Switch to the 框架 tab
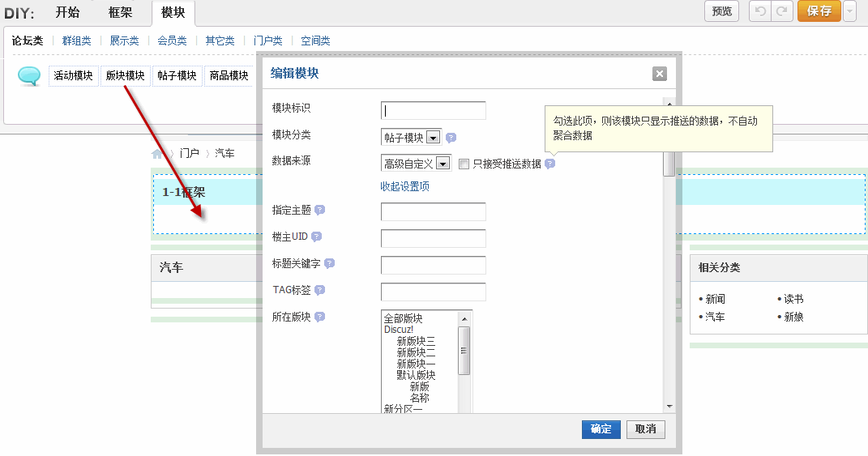Screen dimensions: 868x456 (x=120, y=12)
